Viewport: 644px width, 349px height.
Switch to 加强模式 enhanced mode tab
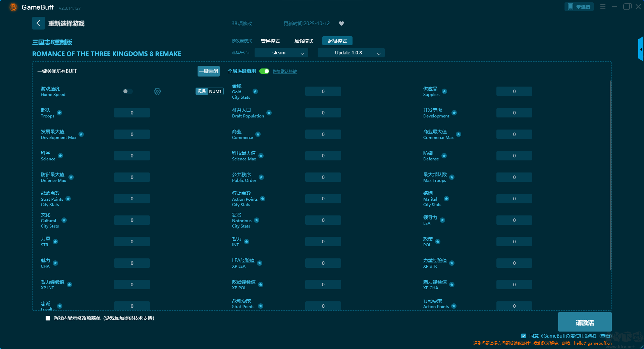[304, 41]
